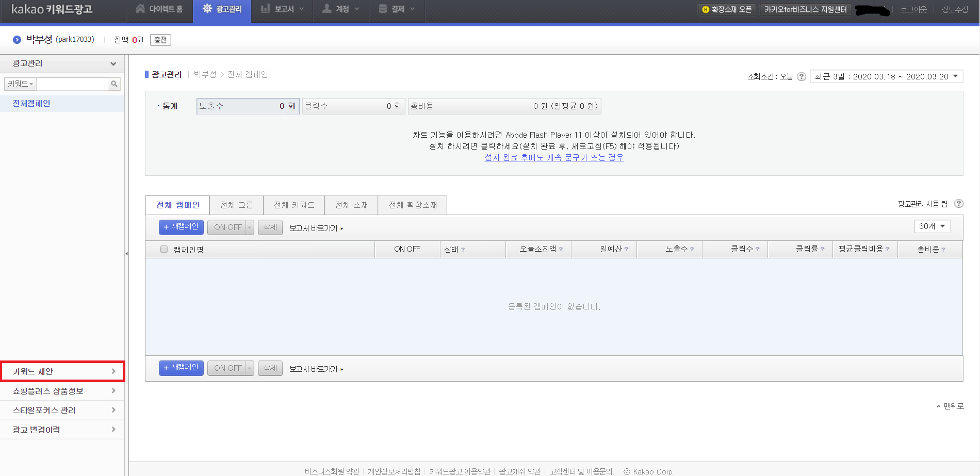The width and height of the screenshot is (980, 476).
Task: Click bottom 삭제 button
Action: coord(270,368)
